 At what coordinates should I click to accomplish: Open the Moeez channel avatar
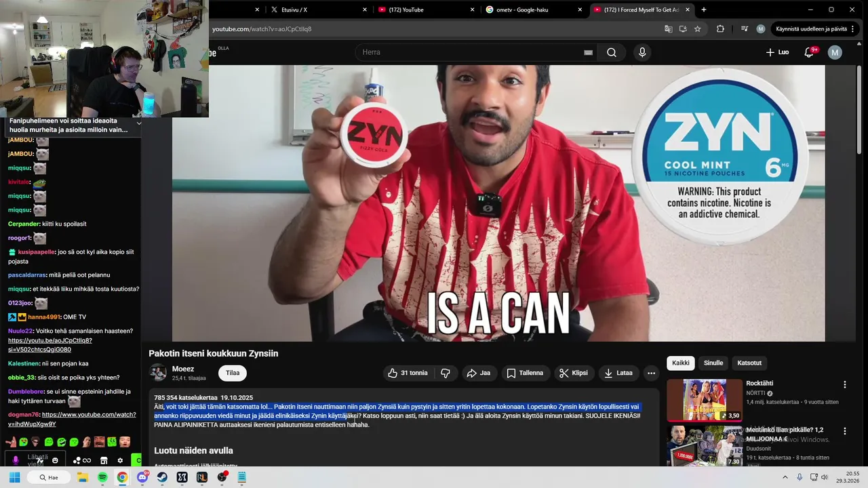click(158, 373)
